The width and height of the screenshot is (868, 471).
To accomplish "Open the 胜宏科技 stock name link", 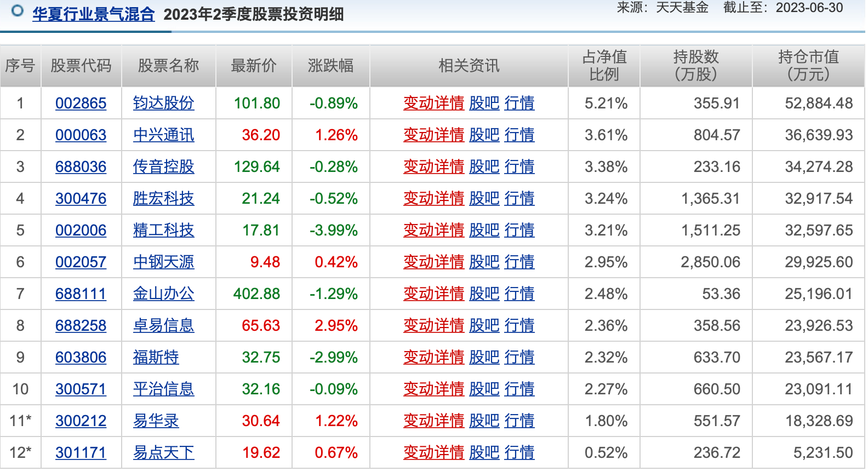I will [163, 199].
